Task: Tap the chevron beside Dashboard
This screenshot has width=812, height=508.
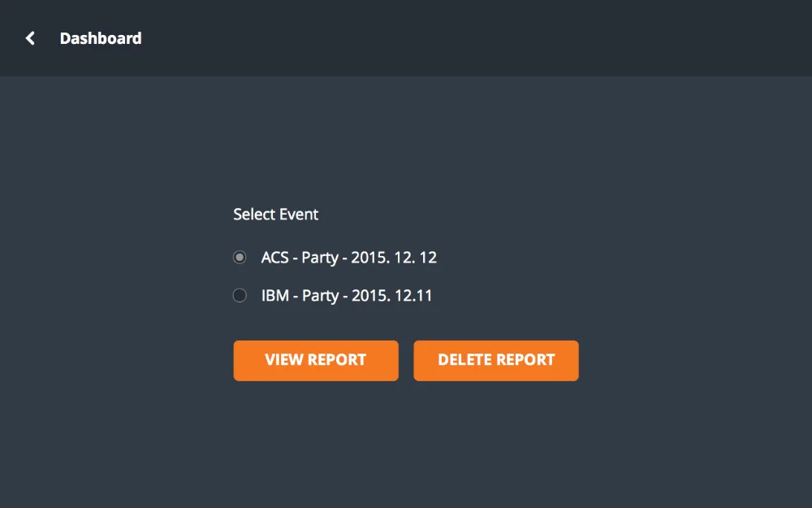Action: click(30, 38)
